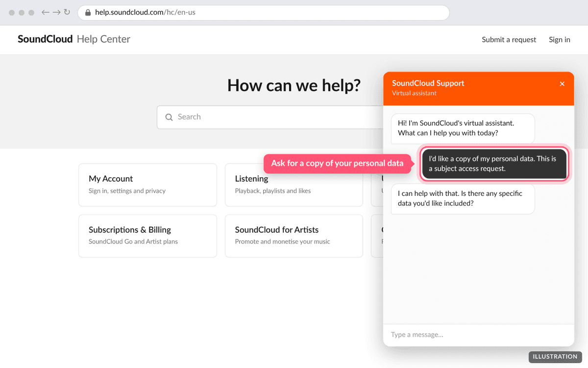This screenshot has width=588, height=368.
Task: Click the 'How can we help?' heading
Action: pos(294,85)
